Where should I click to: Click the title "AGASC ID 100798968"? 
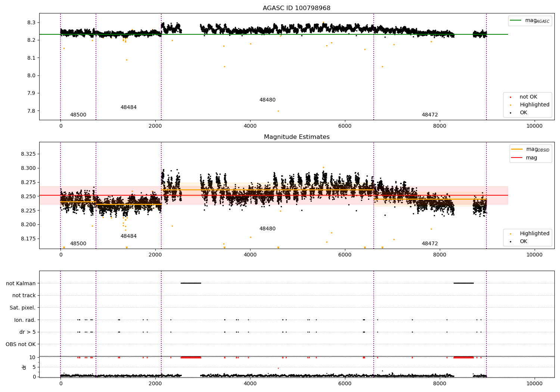pos(296,8)
